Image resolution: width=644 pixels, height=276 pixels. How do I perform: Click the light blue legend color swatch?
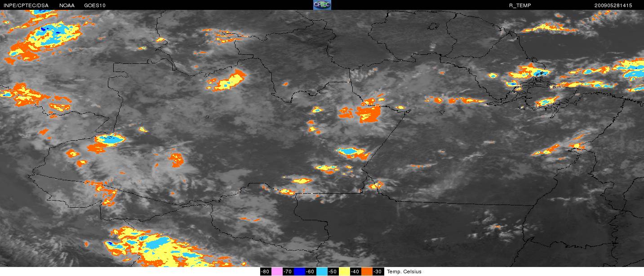coord(322,272)
